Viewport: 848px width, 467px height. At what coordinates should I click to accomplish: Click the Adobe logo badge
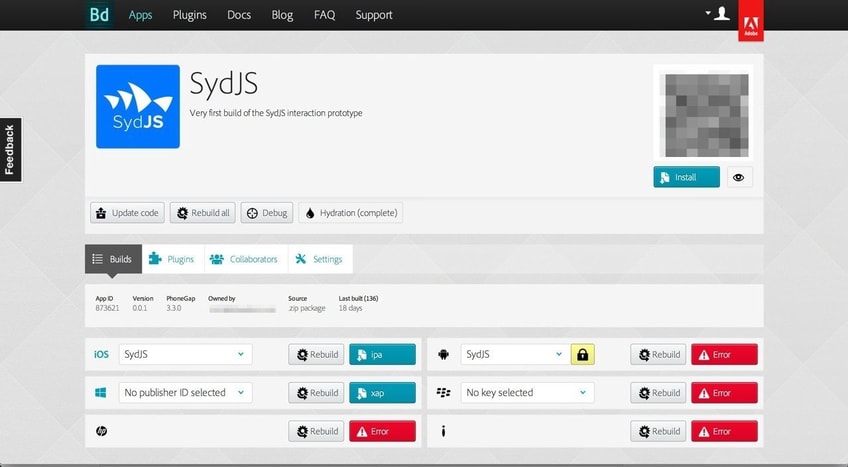point(751,21)
